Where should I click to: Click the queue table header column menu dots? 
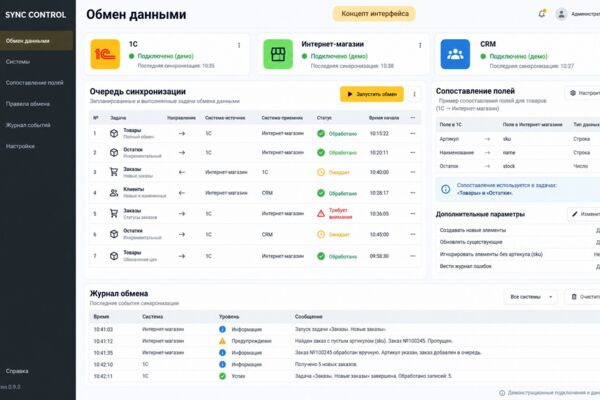(x=412, y=118)
